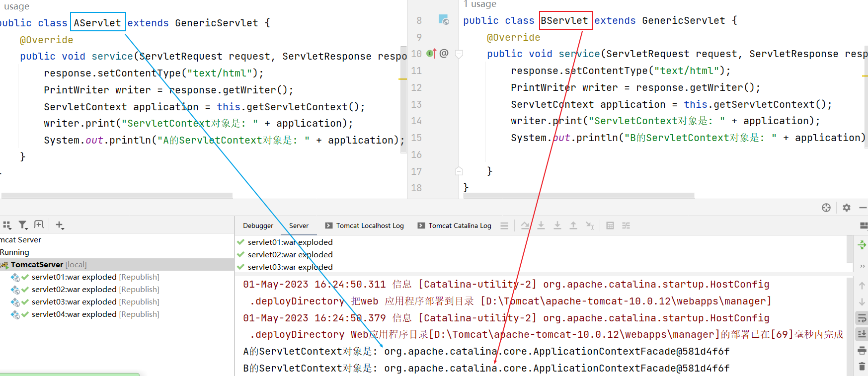Click the left editor horizontal scrollbar

[x=117, y=196]
